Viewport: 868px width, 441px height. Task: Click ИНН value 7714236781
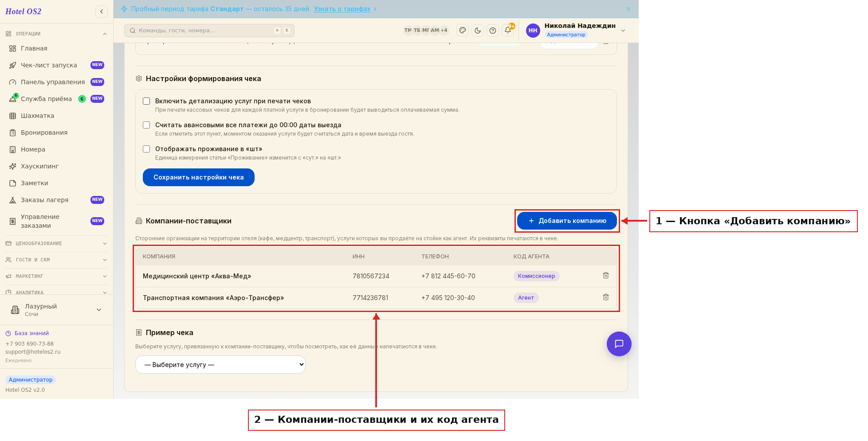click(370, 298)
